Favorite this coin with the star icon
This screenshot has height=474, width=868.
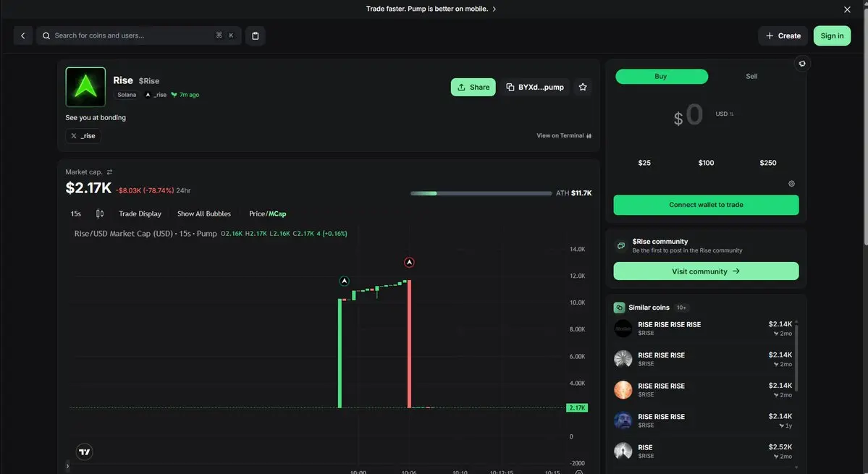(582, 87)
